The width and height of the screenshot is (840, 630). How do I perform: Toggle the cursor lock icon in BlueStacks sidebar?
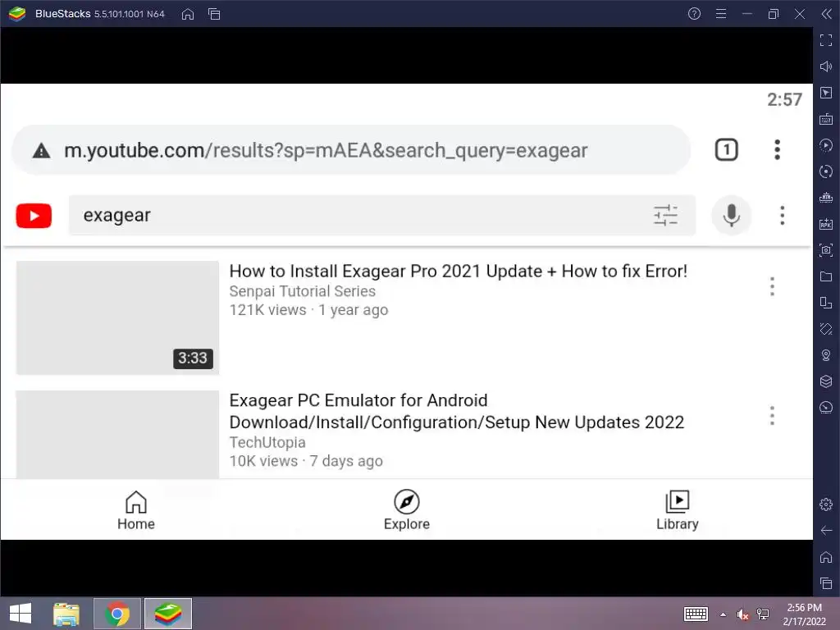825,93
